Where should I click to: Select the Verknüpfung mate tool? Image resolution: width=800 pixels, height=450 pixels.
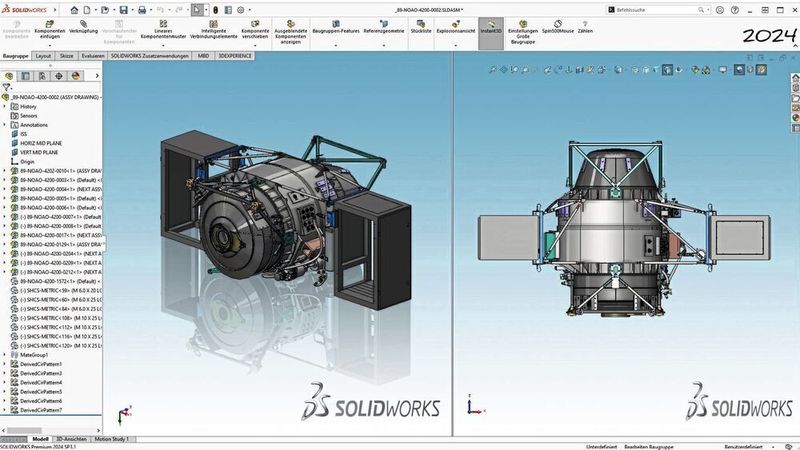[x=83, y=25]
